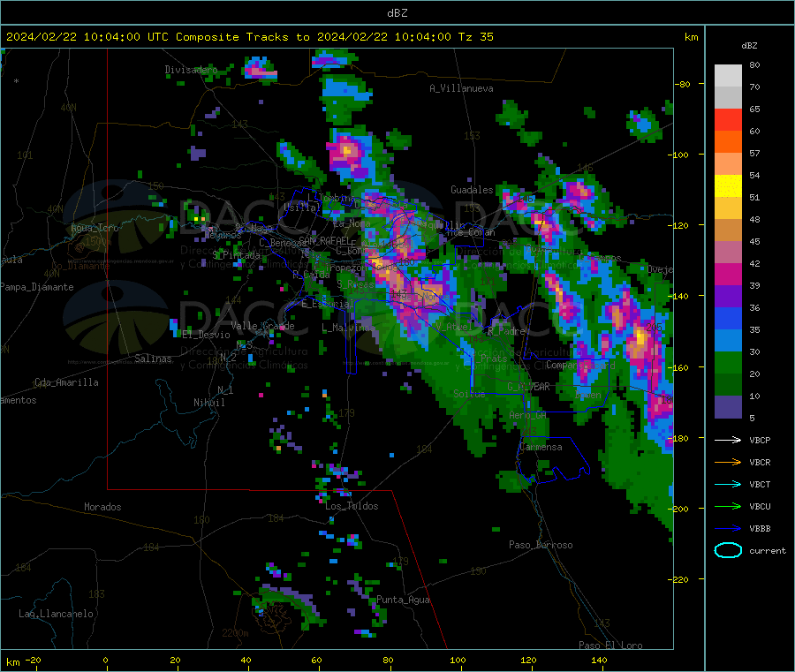Screen dimensions: 795x672
Task: Click the 'Los_Toldos' map label
Action: (x=352, y=506)
